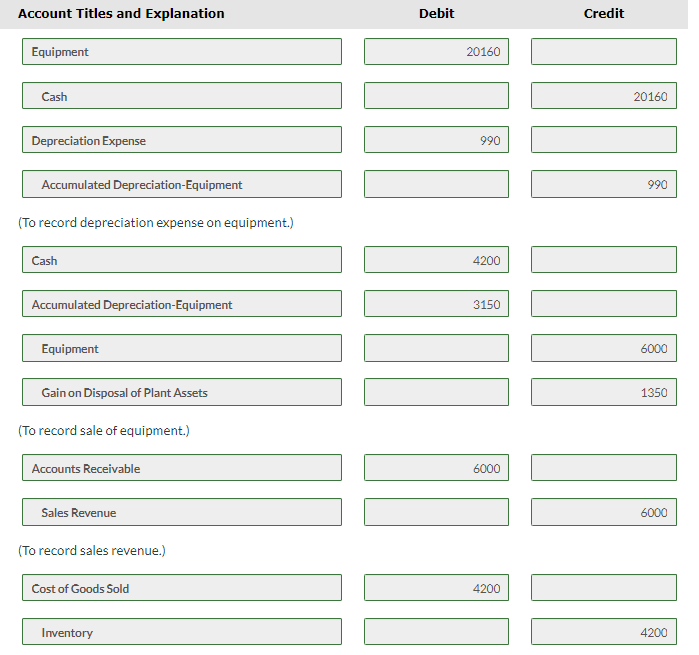Image resolution: width=699 pixels, height=655 pixels.
Task: Click the empty debit field beside Gain on Disposal
Action: [436, 392]
